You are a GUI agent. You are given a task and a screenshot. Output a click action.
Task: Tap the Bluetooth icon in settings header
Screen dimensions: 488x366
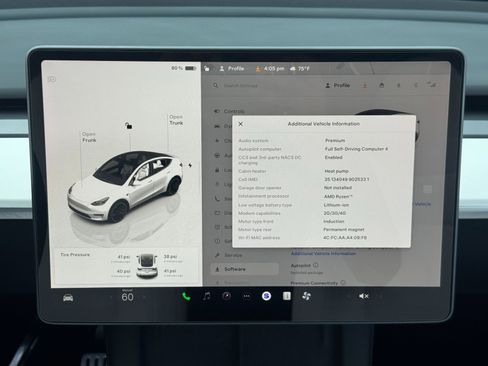coord(415,85)
